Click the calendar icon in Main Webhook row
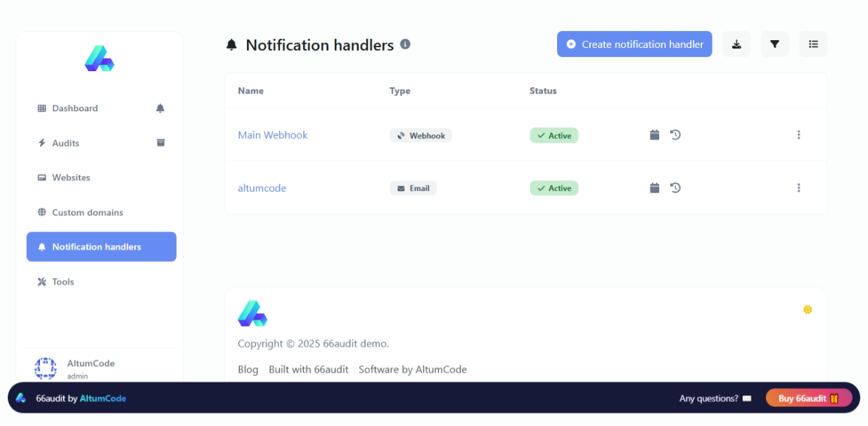This screenshot has height=426, width=868. (x=654, y=134)
